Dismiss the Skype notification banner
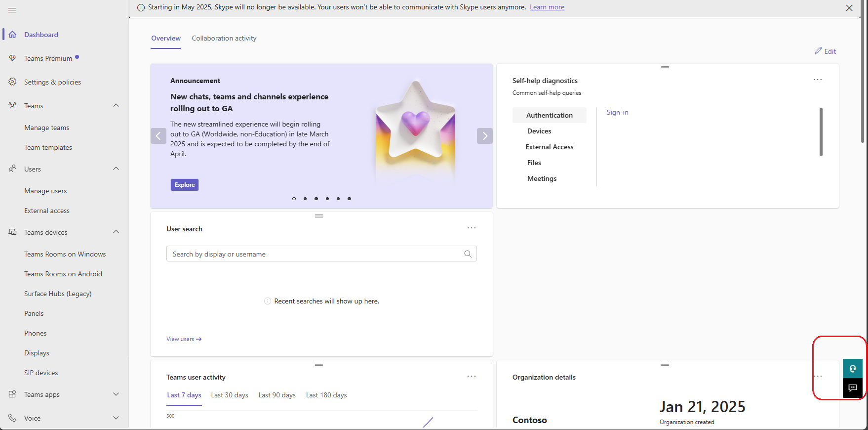 pos(849,8)
